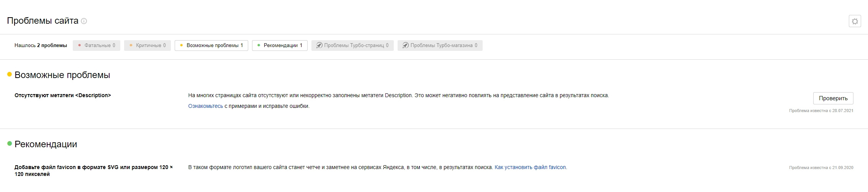Click the green dot beside Рекомендации heading

coord(10,144)
